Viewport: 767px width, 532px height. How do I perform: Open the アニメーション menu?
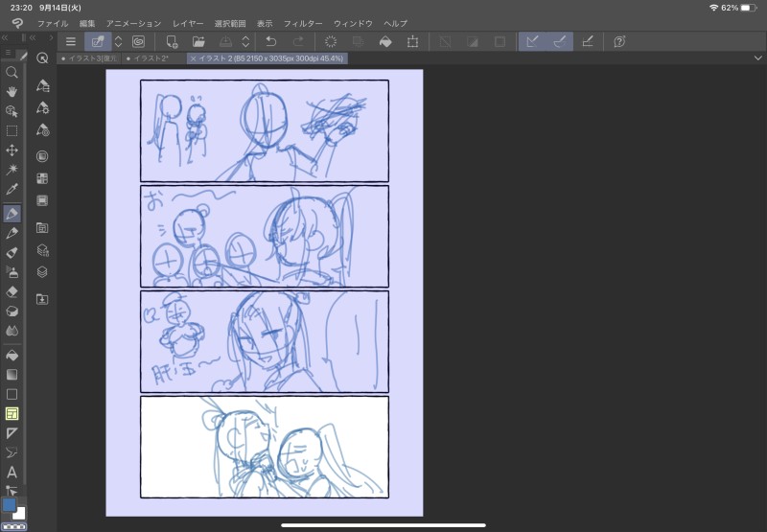click(133, 23)
